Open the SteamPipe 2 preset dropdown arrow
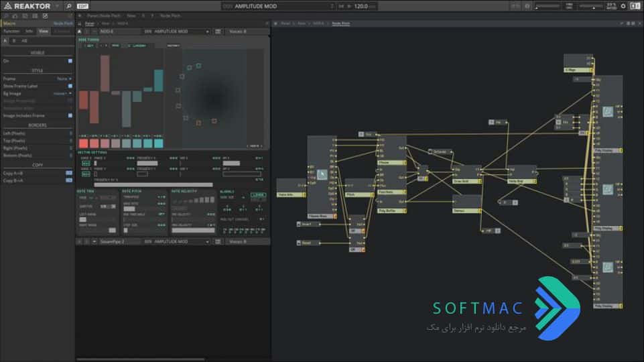This screenshot has height=362, width=644. click(x=208, y=241)
